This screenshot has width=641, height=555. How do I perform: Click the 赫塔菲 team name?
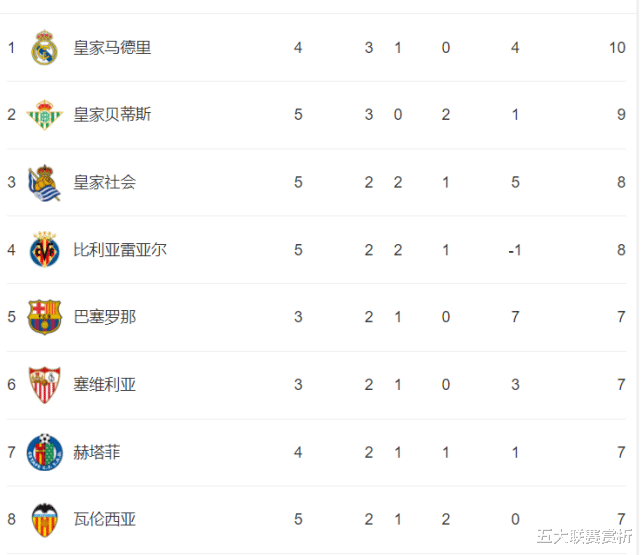coord(96,452)
